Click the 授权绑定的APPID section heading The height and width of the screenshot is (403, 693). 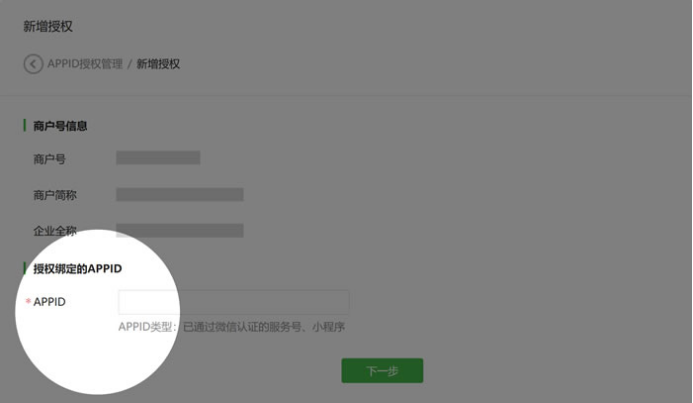(78, 269)
